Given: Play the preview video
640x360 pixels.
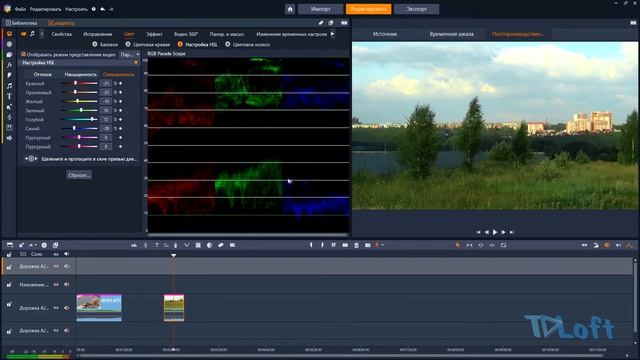Looking at the screenshot, I should (x=495, y=232).
